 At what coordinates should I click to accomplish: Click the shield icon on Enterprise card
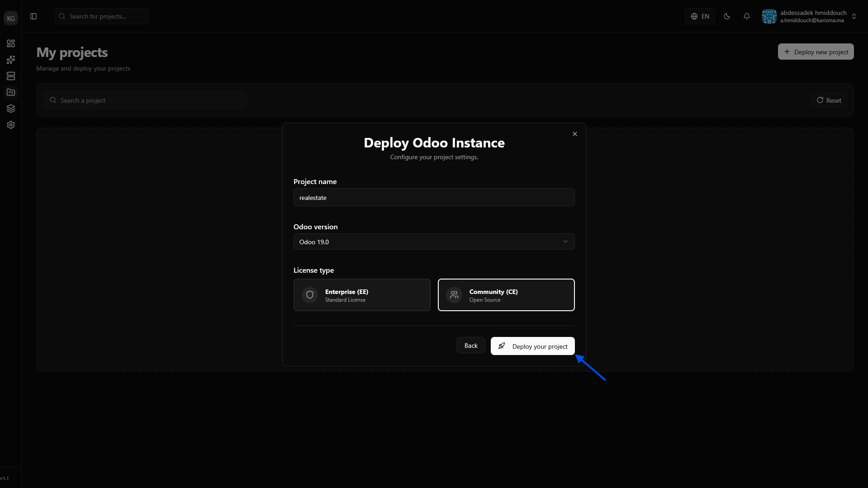coord(310,295)
